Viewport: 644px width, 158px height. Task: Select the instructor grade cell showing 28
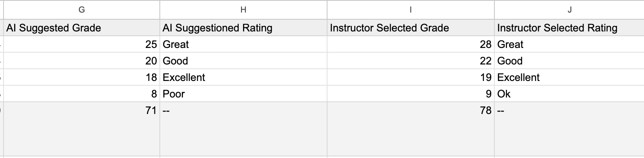pos(411,44)
